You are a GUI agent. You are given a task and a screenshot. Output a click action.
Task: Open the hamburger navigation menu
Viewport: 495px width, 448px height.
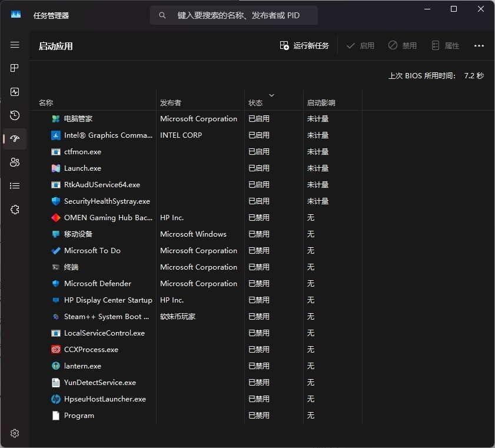15,45
